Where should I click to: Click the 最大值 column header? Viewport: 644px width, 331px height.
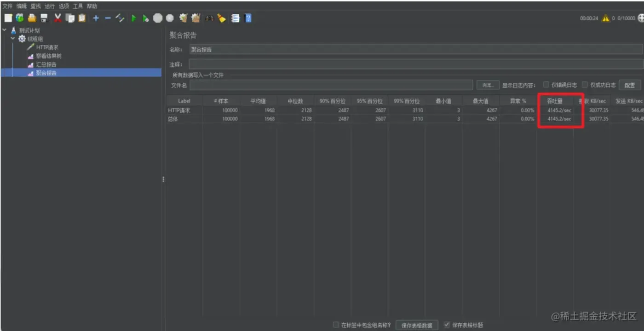pos(480,101)
